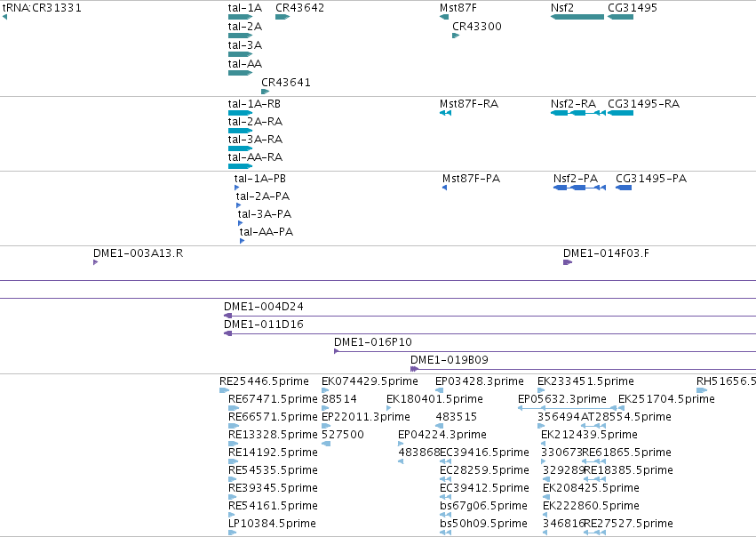This screenshot has width=756, height=537.
Task: Click the EP22011.3prime EST label
Action: (x=366, y=417)
